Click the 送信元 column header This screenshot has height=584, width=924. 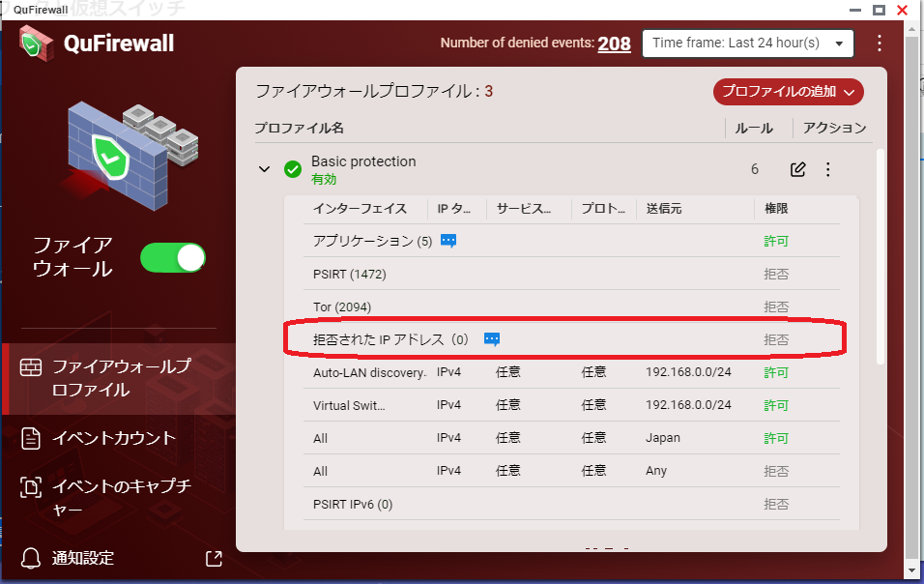(664, 209)
